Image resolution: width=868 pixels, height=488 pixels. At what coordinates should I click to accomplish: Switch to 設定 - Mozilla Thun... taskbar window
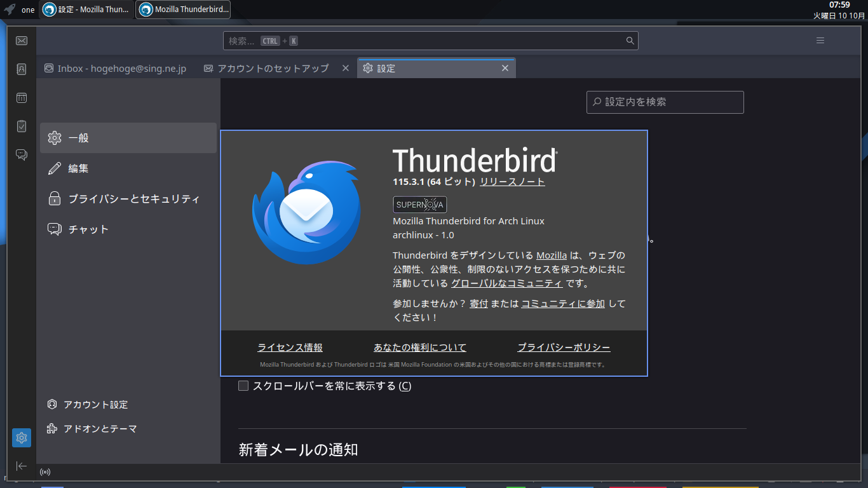tap(87, 10)
